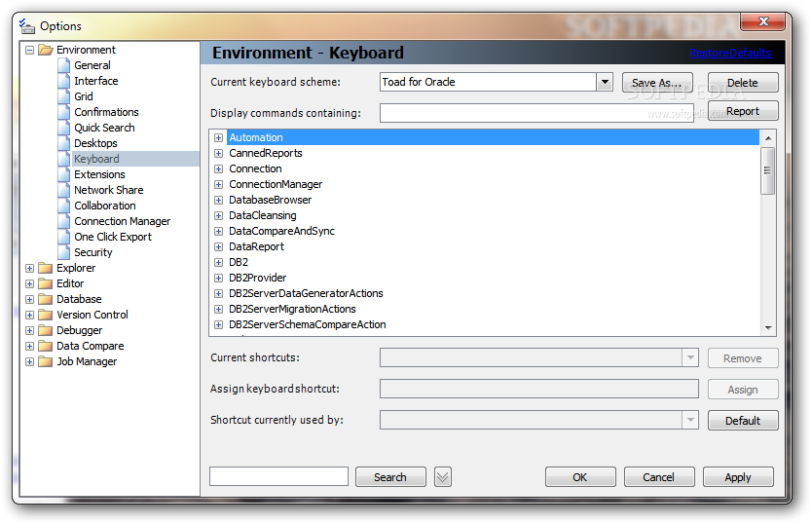The width and height of the screenshot is (812, 524).
Task: Select Version Control in options tree
Action: (92, 315)
